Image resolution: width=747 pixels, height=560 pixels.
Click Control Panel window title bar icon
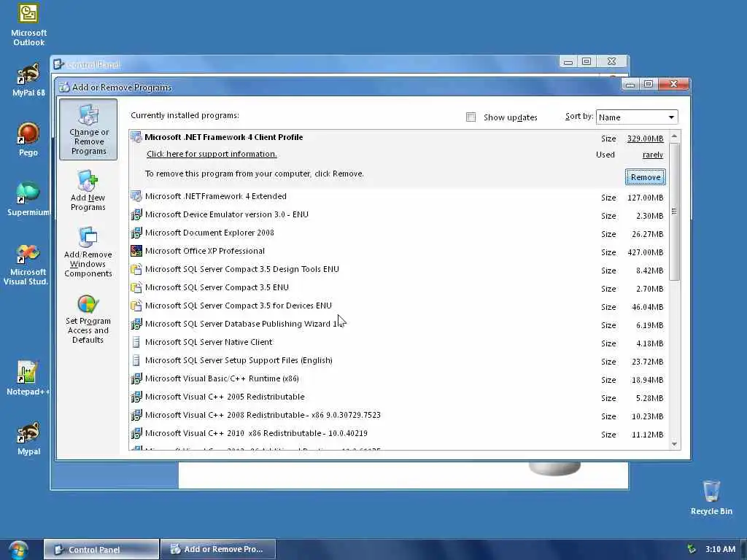[58, 64]
